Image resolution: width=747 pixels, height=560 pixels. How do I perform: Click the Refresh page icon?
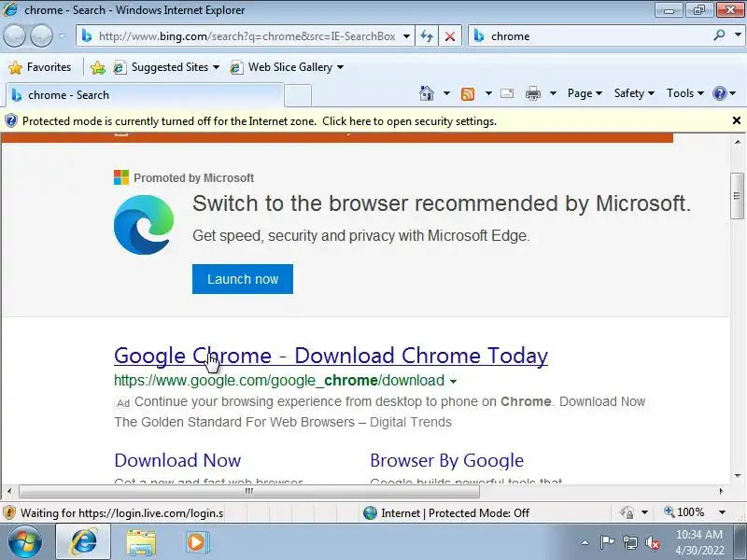click(427, 36)
